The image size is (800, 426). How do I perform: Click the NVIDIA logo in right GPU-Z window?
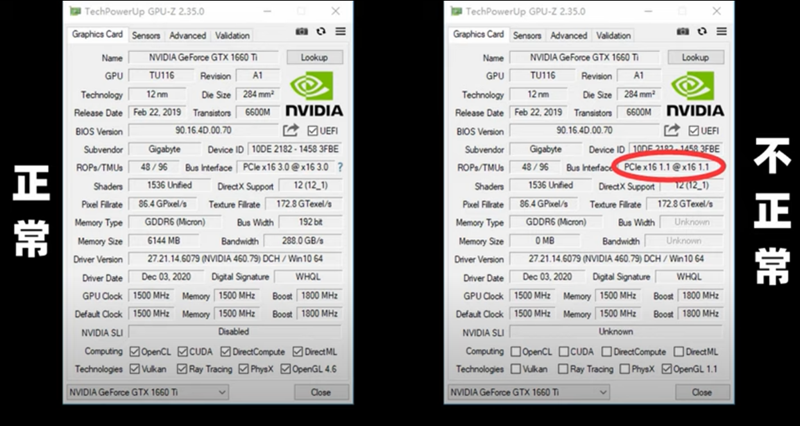click(695, 94)
